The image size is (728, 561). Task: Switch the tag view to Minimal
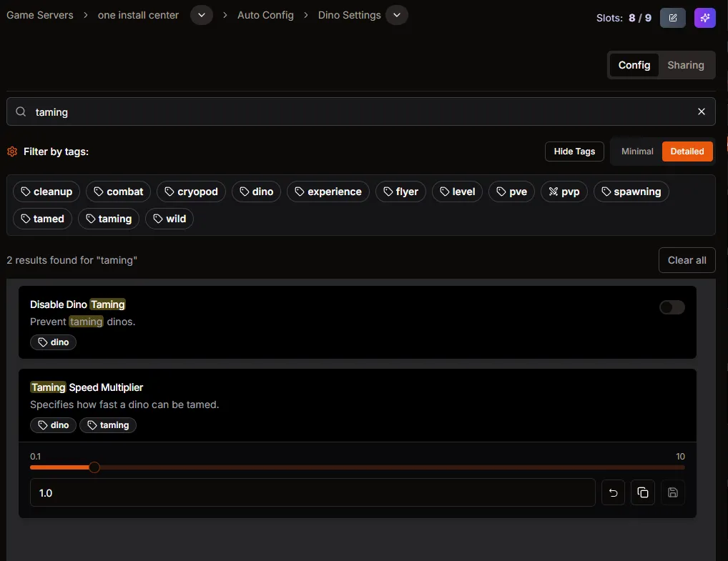click(x=637, y=152)
